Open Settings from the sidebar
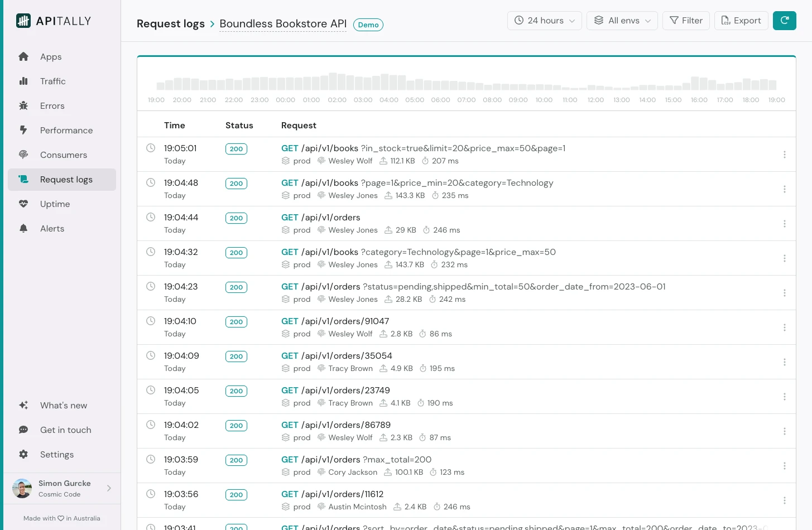812x530 pixels. pos(56,454)
